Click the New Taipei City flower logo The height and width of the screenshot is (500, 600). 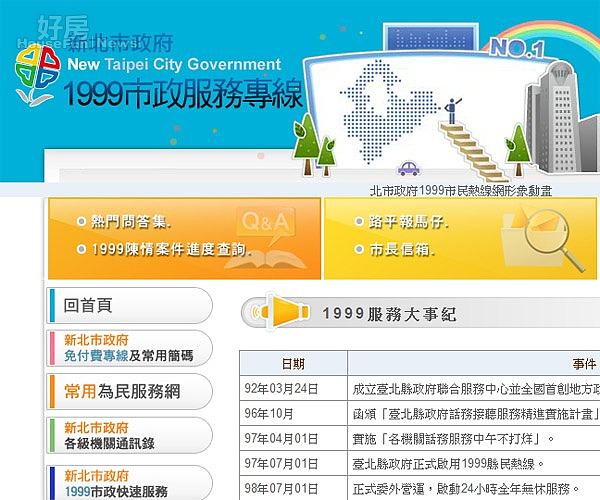[36, 73]
